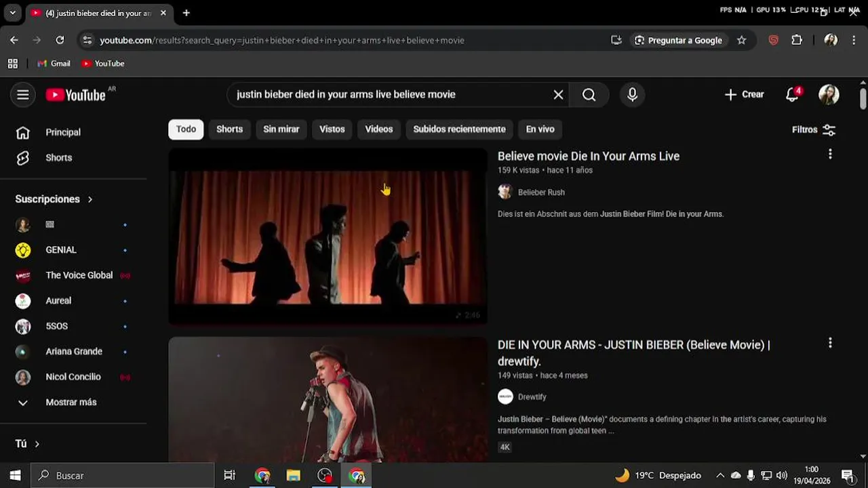Open the Chrome apps grid shortcut
868x488 pixels.
(x=12, y=64)
